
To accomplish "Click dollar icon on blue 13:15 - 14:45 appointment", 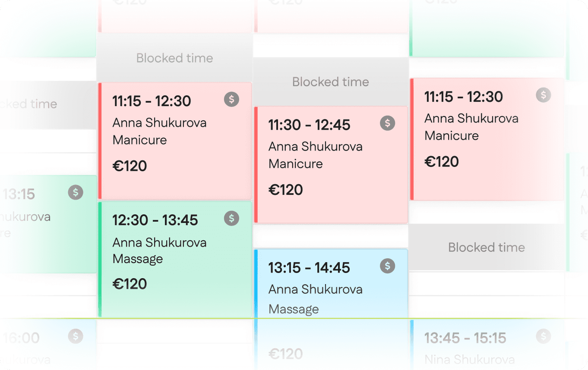I will tap(387, 266).
